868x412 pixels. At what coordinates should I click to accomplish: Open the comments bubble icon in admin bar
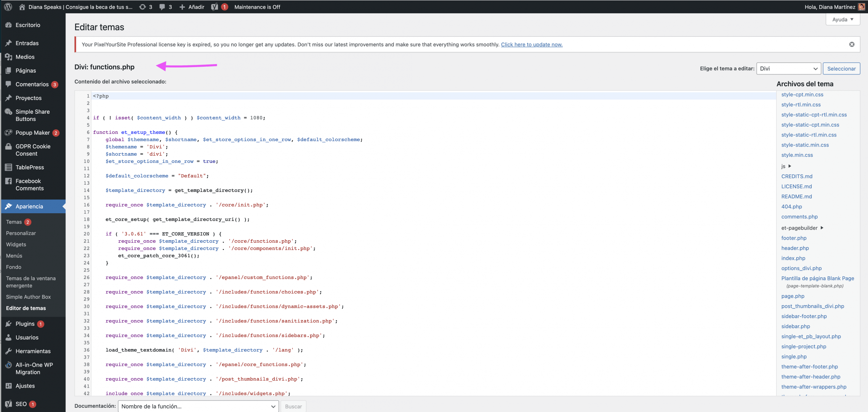click(162, 7)
